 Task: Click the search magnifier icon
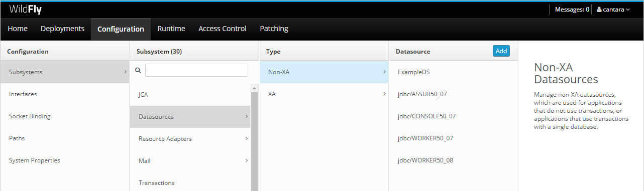[x=138, y=71]
